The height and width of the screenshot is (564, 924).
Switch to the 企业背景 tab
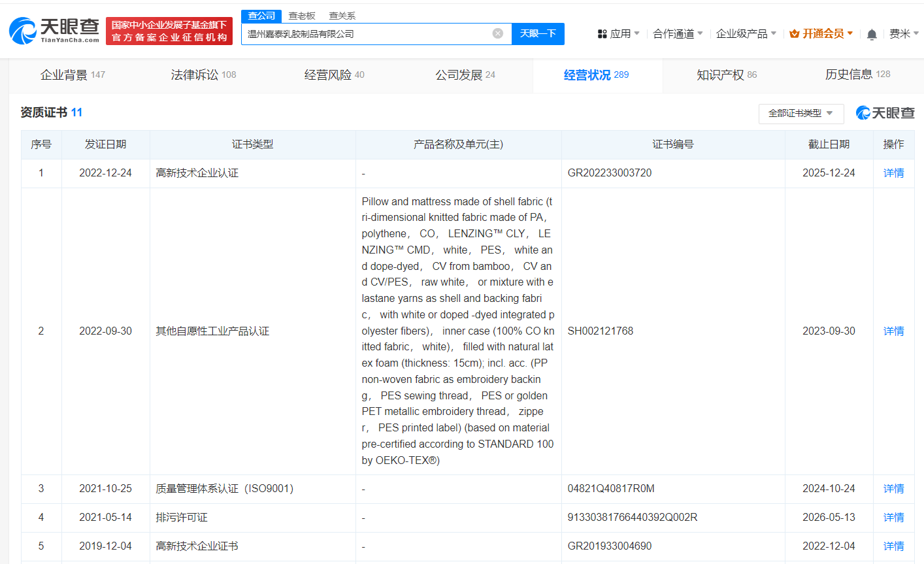coord(73,75)
